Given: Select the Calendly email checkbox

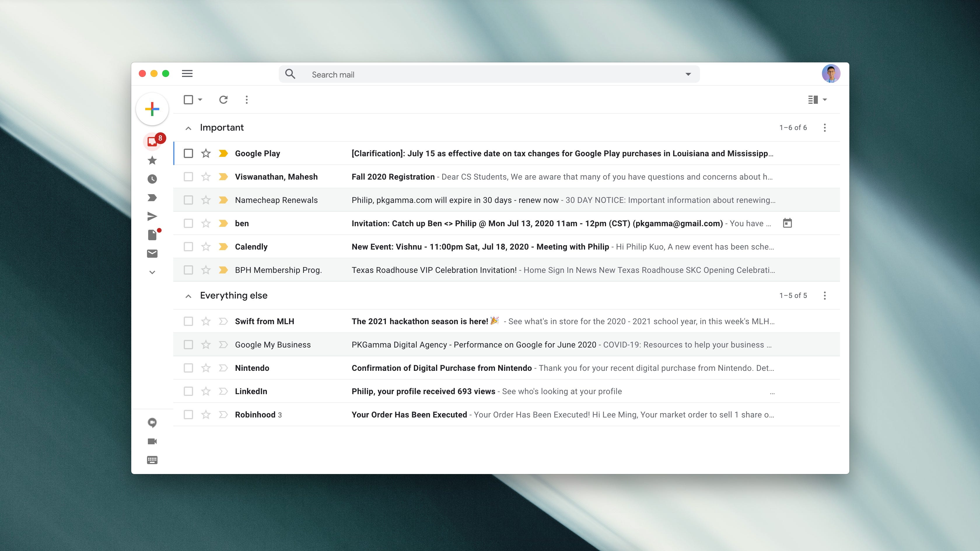Looking at the screenshot, I should 188,247.
